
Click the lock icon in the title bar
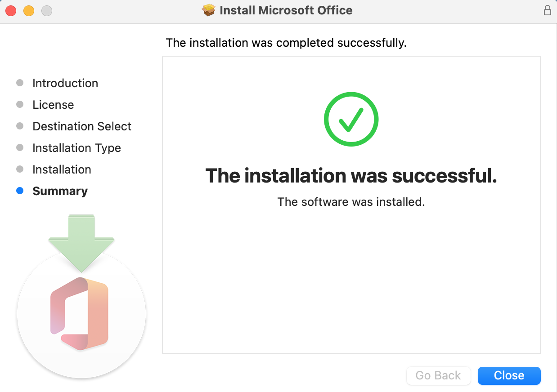pyautogui.click(x=547, y=10)
